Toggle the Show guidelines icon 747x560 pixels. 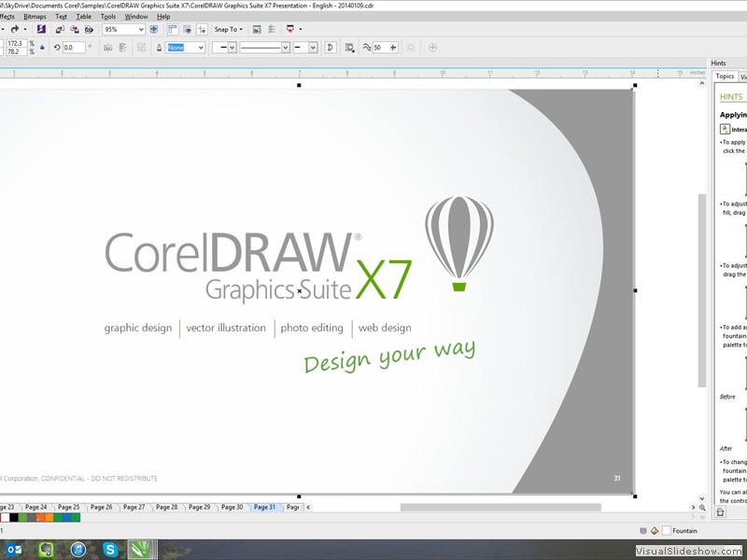[202, 30]
